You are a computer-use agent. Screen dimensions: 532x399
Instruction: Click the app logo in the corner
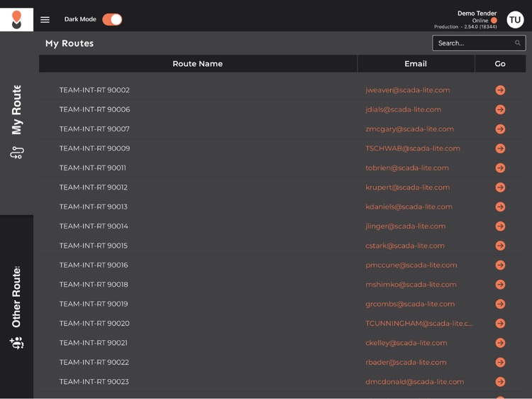16,19
